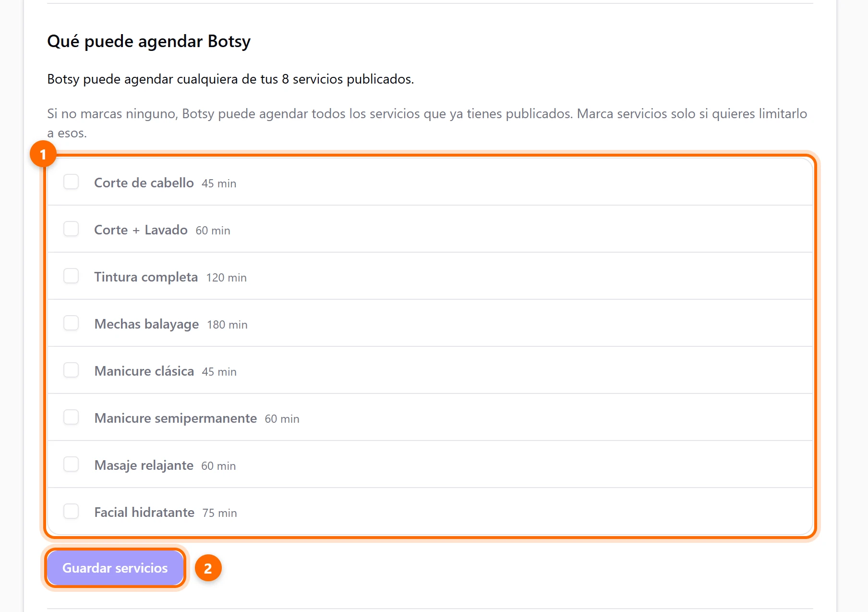Tick the Corte + Lavado checkbox
Viewport: 868px width, 612px height.
71,229
